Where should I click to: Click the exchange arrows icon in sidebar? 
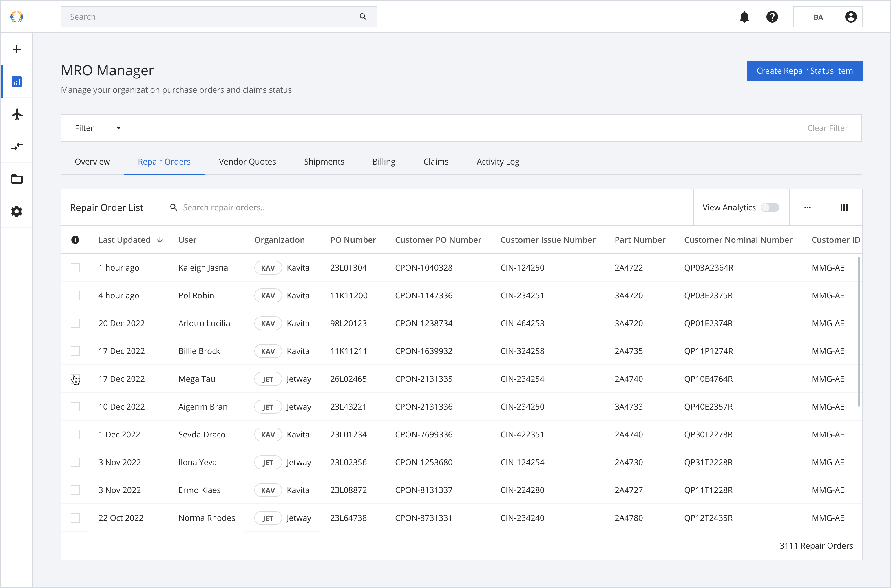[17, 146]
